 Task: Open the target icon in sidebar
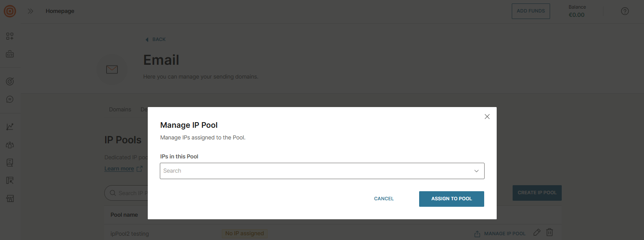10,81
